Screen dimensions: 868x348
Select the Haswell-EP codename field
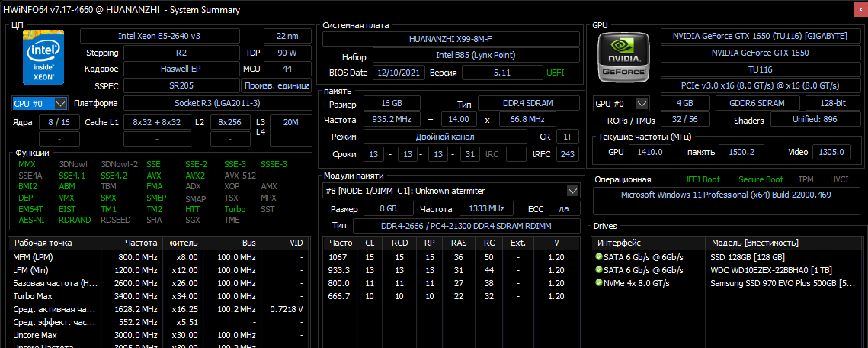[181, 69]
